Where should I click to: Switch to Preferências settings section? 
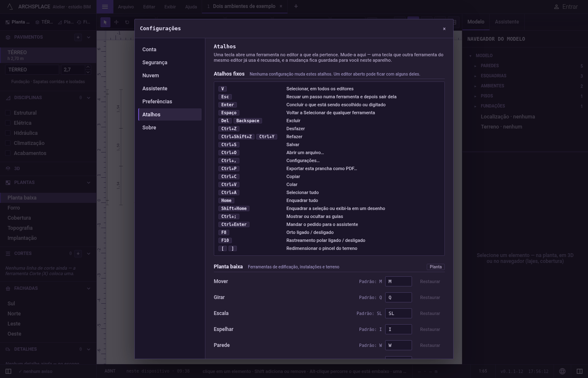pos(170,102)
